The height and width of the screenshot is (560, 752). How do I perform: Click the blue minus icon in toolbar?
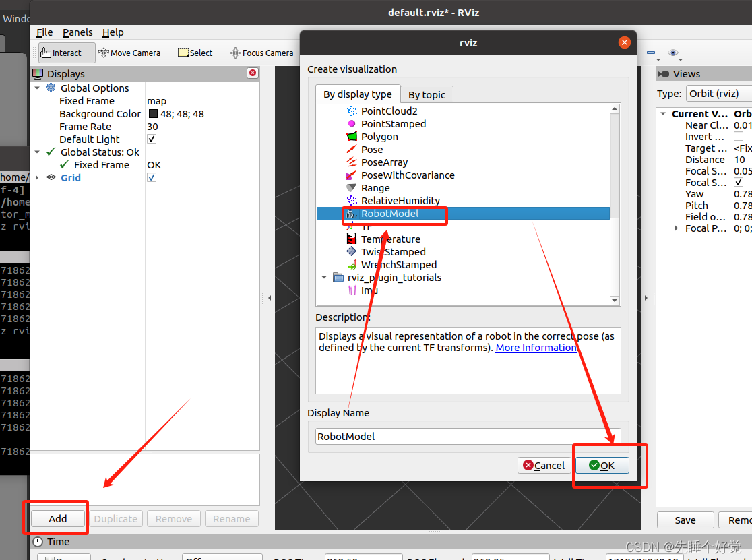coord(651,53)
